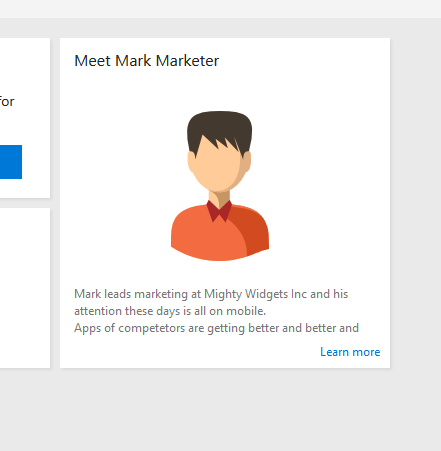The height and width of the screenshot is (451, 441).
Task: Click the 'Mark leads marketing' text line
Action: (x=211, y=294)
